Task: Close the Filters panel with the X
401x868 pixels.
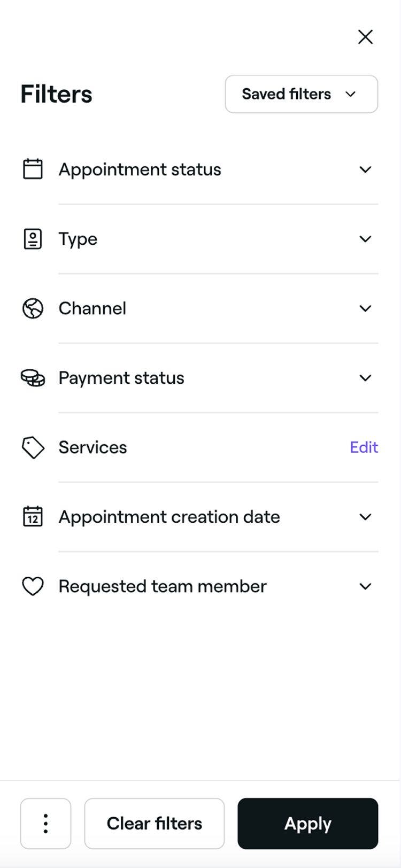Action: click(365, 37)
